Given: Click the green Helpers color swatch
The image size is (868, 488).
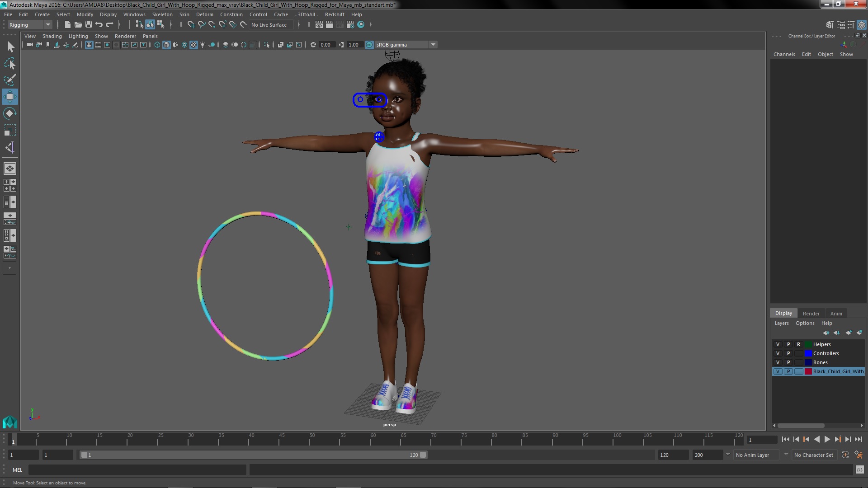Looking at the screenshot, I should coord(808,344).
